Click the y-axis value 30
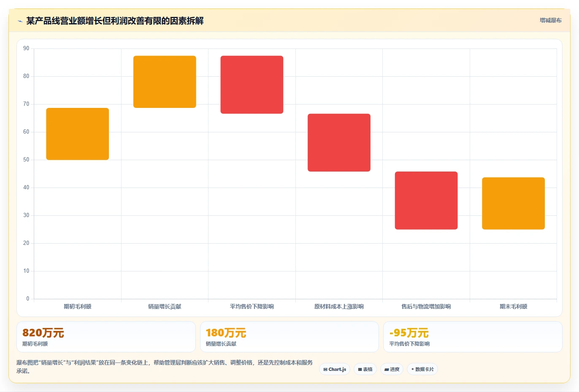The width and height of the screenshot is (579, 392). [26, 215]
